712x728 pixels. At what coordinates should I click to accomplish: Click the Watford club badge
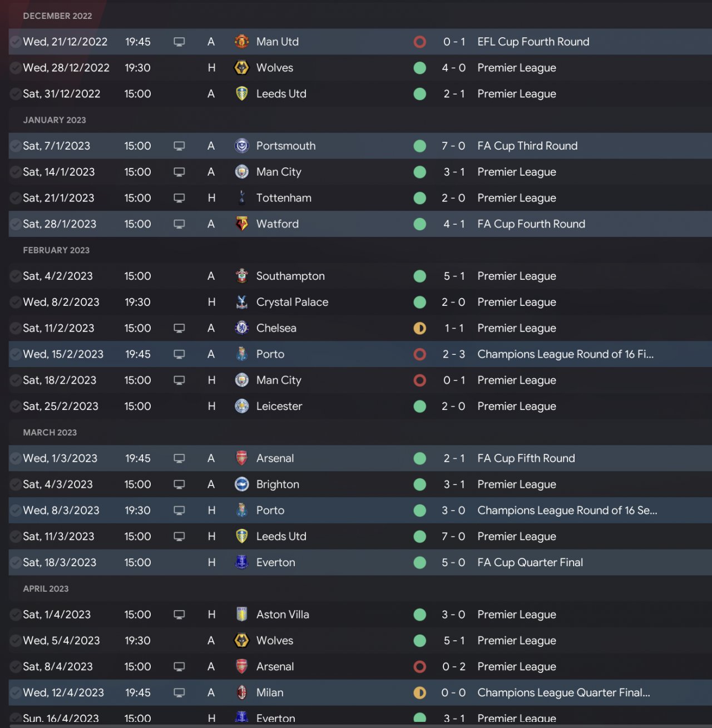pyautogui.click(x=241, y=224)
